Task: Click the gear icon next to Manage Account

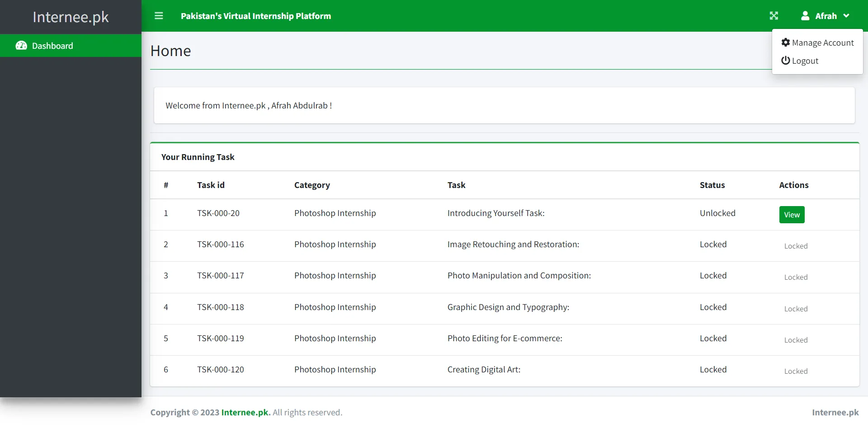Action: [x=786, y=42]
